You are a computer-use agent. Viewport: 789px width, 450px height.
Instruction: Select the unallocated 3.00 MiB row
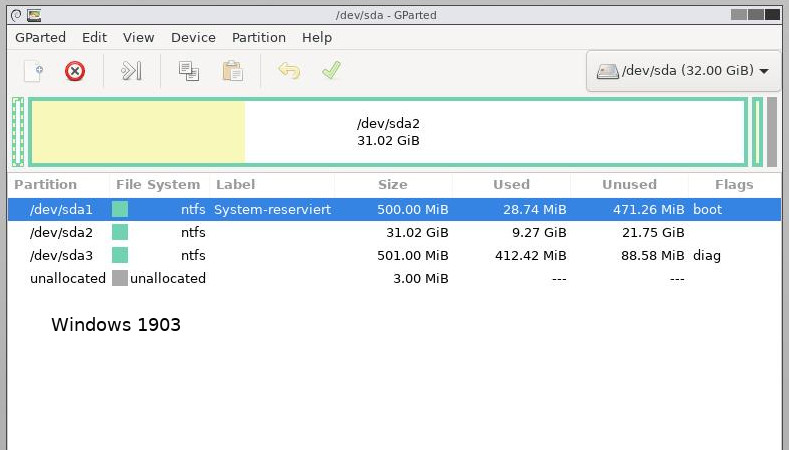(394, 278)
